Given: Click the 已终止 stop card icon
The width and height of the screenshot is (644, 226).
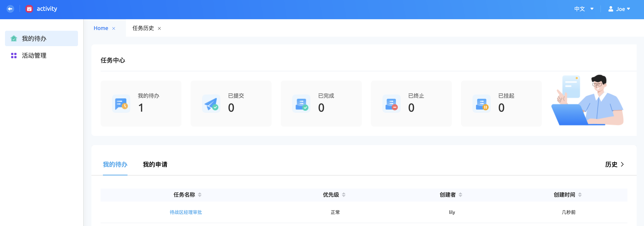Looking at the screenshot, I should click(x=391, y=104).
